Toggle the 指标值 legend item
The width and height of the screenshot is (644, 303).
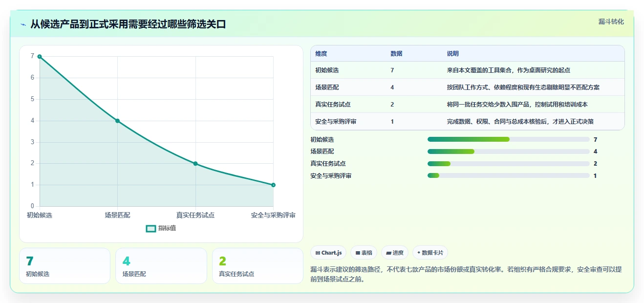click(x=161, y=228)
